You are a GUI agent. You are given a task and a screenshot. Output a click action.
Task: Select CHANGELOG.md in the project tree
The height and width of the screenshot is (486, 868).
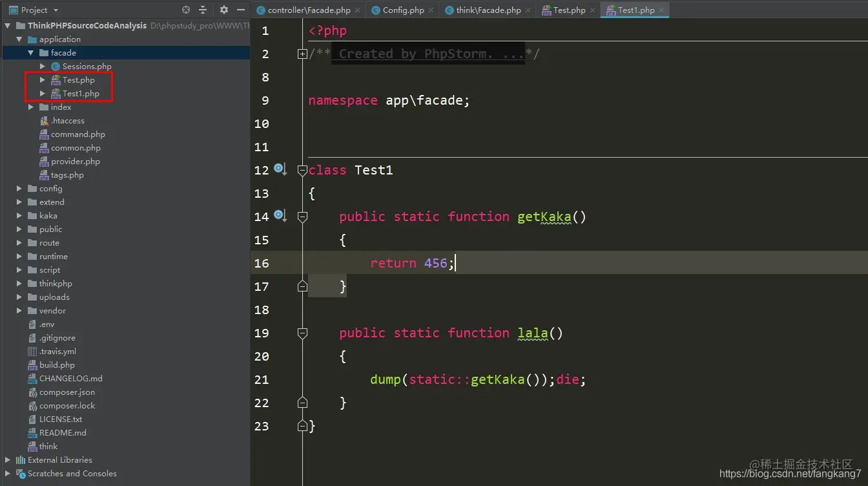[x=71, y=379]
